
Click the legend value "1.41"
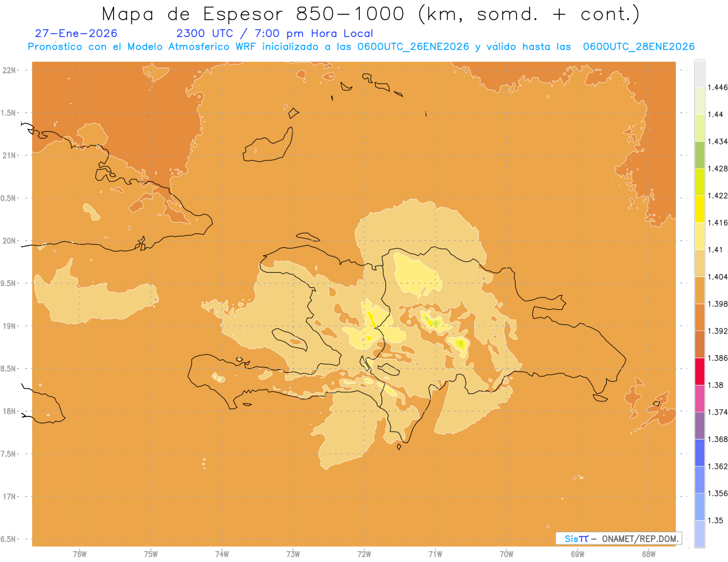715,250
